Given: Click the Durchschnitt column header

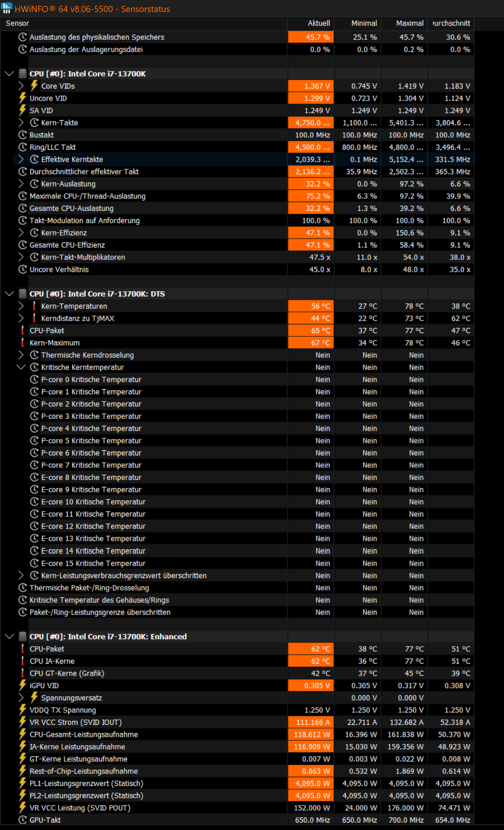Looking at the screenshot, I should point(451,23).
